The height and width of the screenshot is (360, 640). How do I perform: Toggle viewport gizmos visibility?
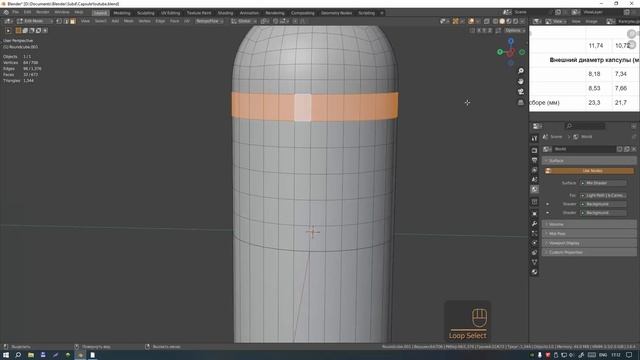(456, 21)
